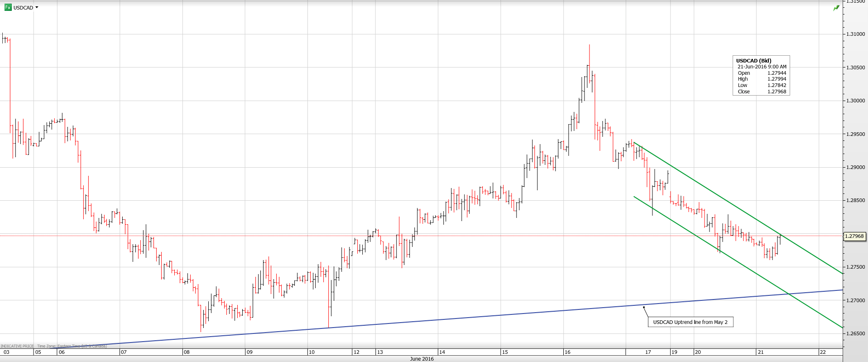Click the 1.31000 price axis label
The image size is (868, 362).
[855, 34]
